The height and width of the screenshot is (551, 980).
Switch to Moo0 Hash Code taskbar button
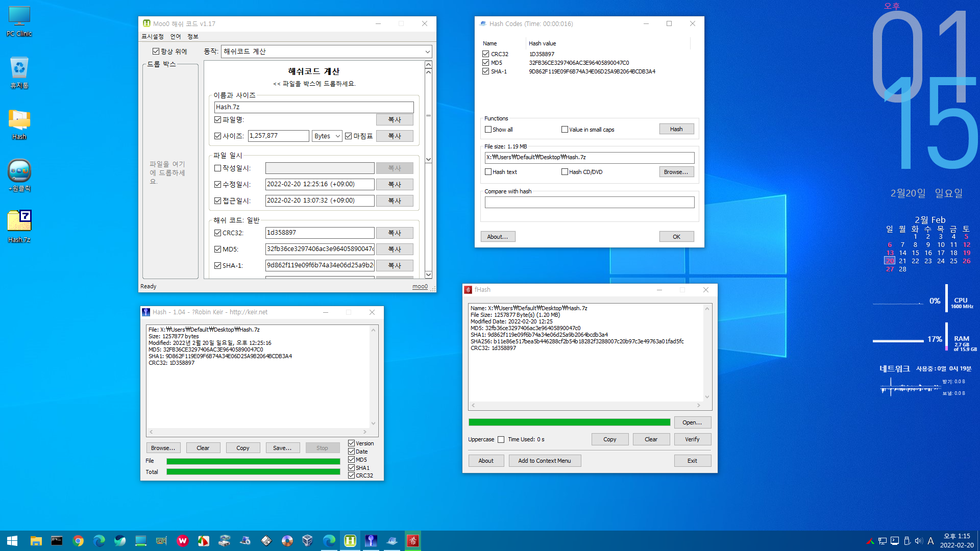click(x=350, y=541)
